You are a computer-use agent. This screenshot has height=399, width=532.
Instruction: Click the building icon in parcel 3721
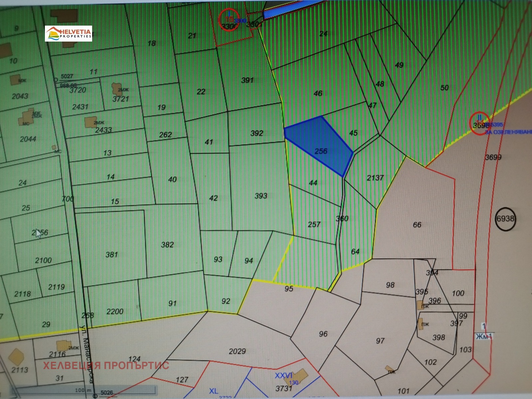(x=118, y=88)
